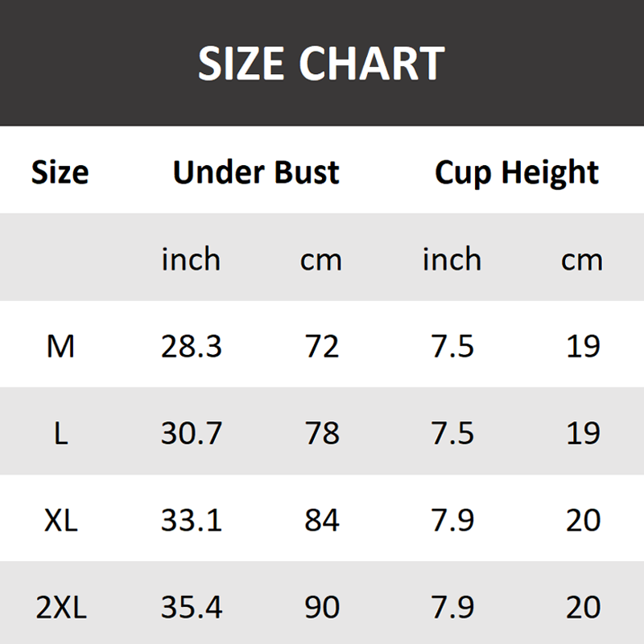The height and width of the screenshot is (644, 644).
Task: Select the Size column header
Action: (x=60, y=172)
